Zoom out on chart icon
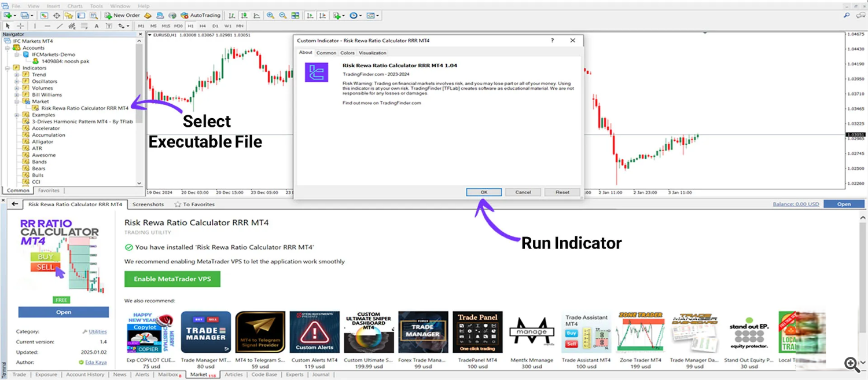This screenshot has height=380, width=868. click(282, 16)
